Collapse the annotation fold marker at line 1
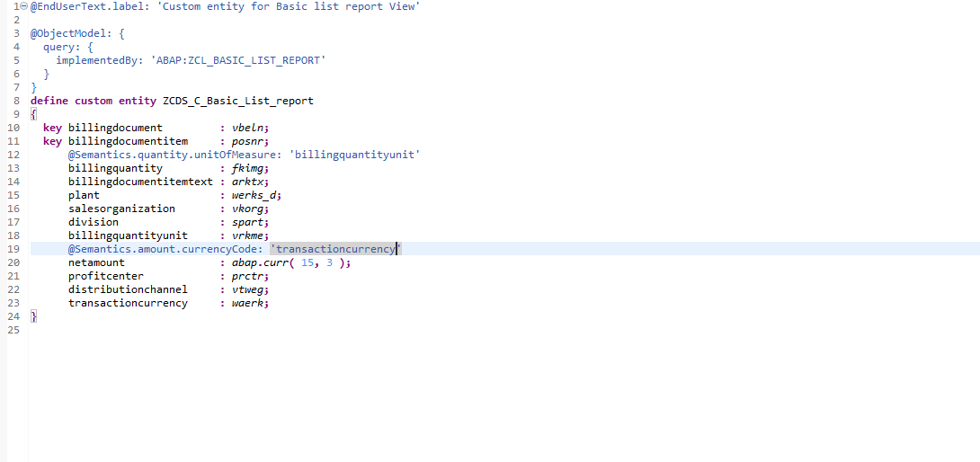The image size is (980, 462). [24, 6]
